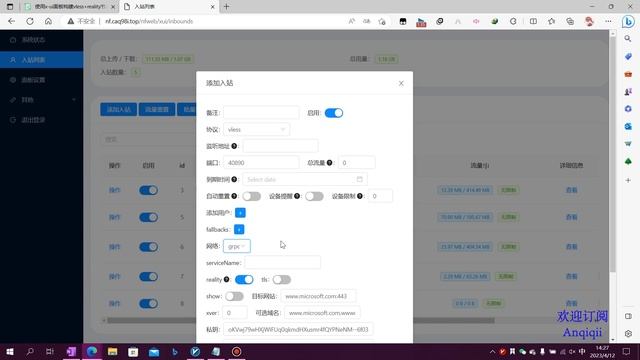Image resolution: width=640 pixels, height=360 pixels.
Task: Click the calendar icon in the date field
Action: click(x=359, y=179)
